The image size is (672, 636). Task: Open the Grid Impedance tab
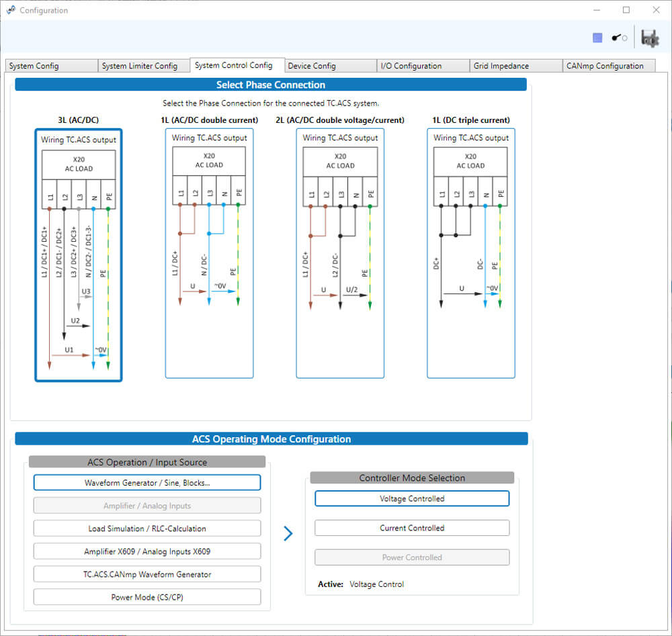point(515,66)
